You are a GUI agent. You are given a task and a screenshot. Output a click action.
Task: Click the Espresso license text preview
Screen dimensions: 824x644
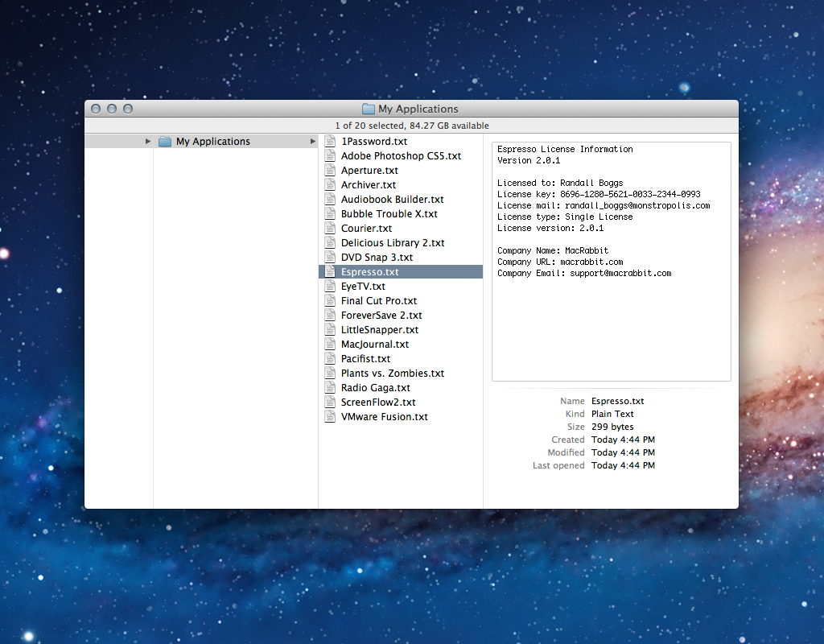tap(612, 262)
